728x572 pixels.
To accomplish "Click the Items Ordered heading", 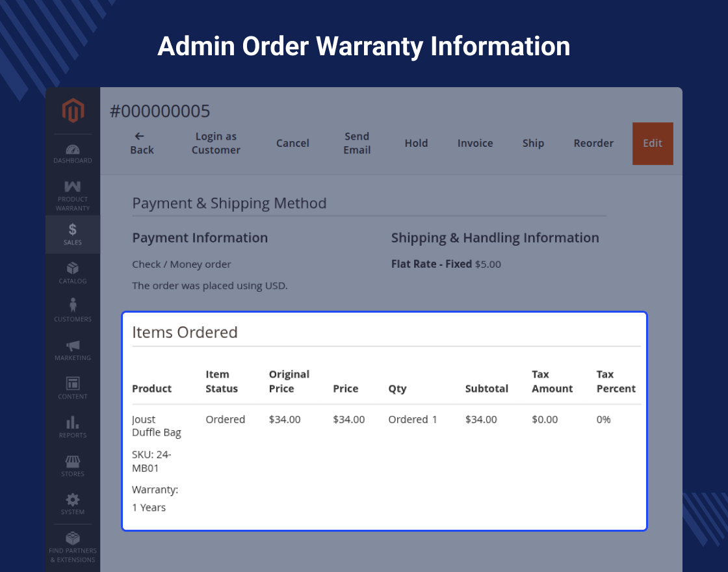I will pos(185,332).
